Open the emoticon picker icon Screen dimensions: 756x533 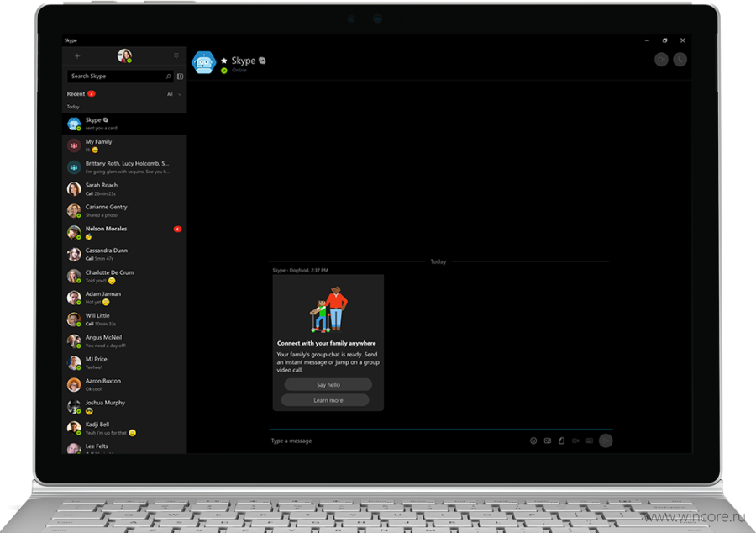pyautogui.click(x=533, y=441)
